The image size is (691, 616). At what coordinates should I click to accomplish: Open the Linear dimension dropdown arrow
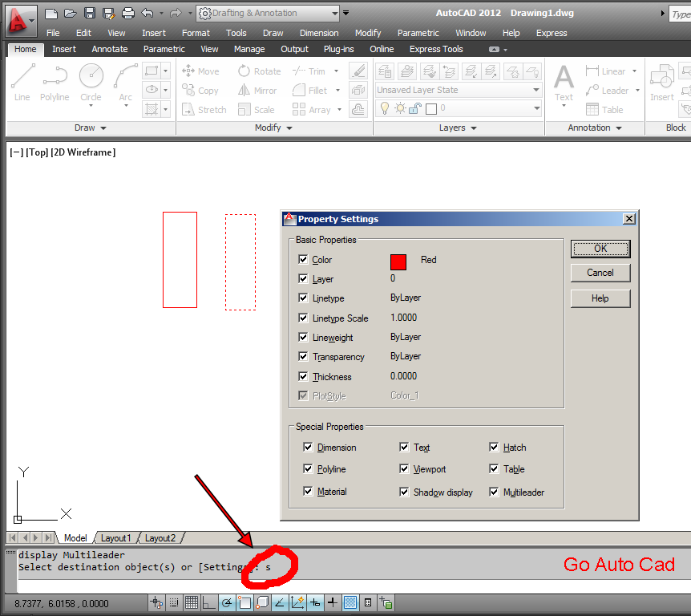(635, 71)
